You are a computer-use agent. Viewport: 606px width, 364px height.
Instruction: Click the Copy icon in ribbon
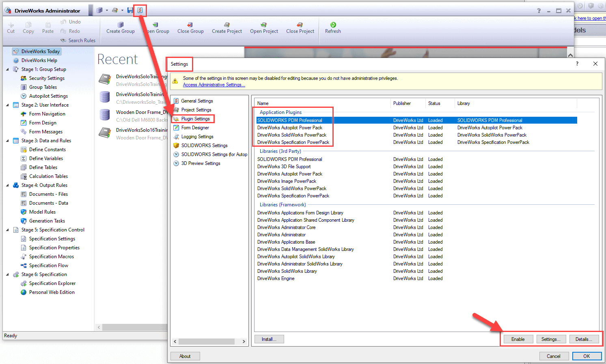[x=28, y=25]
